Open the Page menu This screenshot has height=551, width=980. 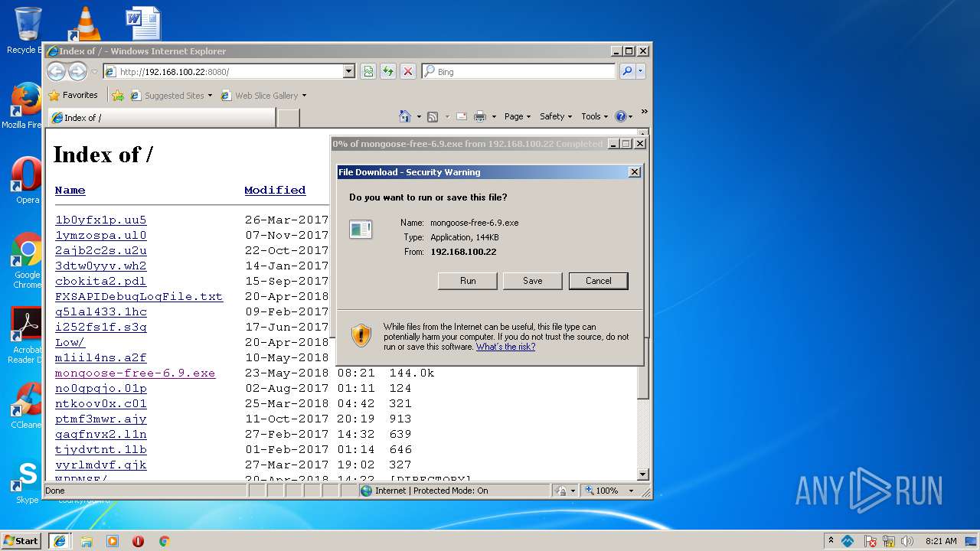(518, 116)
